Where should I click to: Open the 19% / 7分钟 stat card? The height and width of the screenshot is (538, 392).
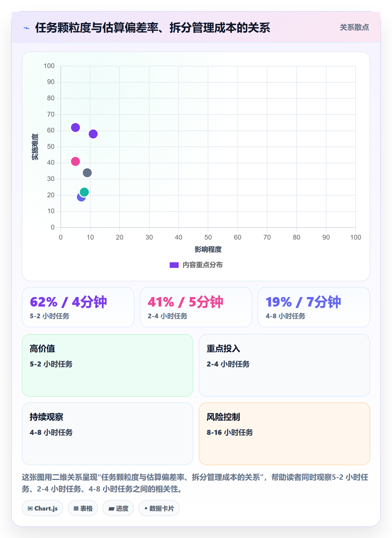(314, 307)
